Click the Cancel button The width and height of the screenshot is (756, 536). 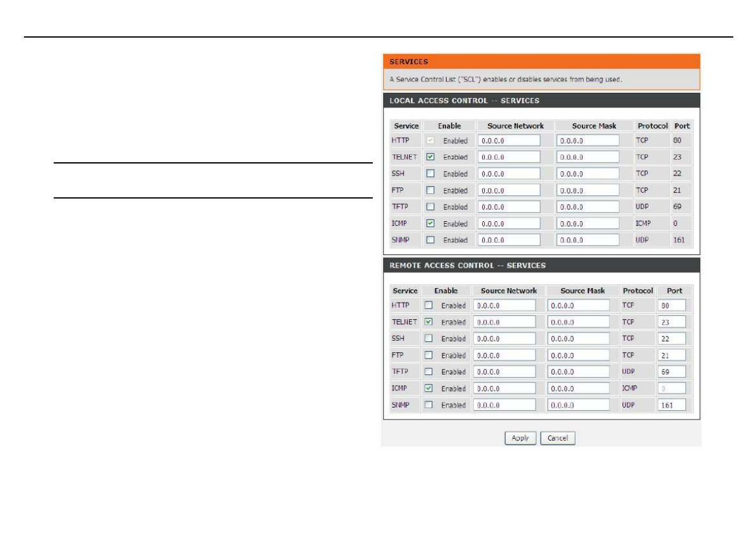[x=558, y=438]
